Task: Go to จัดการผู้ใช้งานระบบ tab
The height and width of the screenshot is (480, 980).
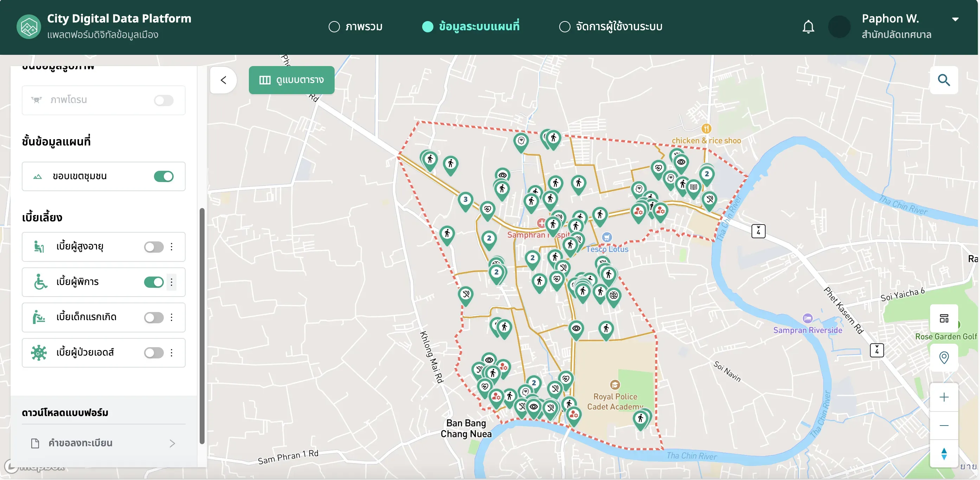Action: [x=611, y=27]
